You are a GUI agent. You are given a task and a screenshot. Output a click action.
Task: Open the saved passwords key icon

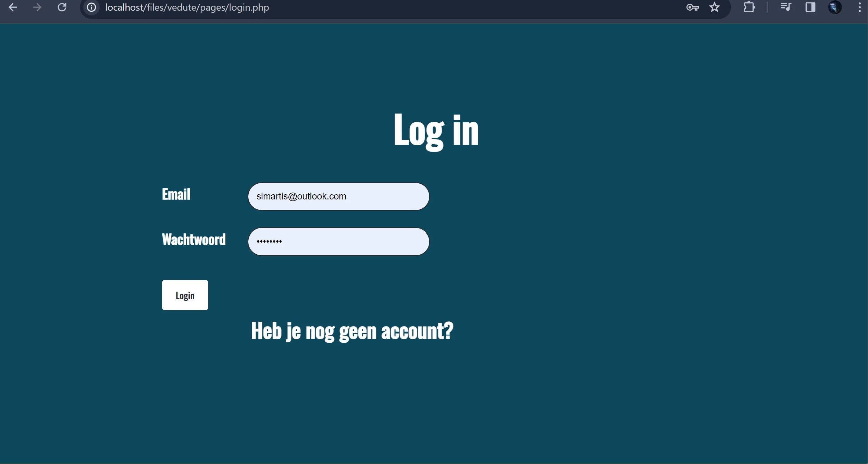pyautogui.click(x=692, y=7)
